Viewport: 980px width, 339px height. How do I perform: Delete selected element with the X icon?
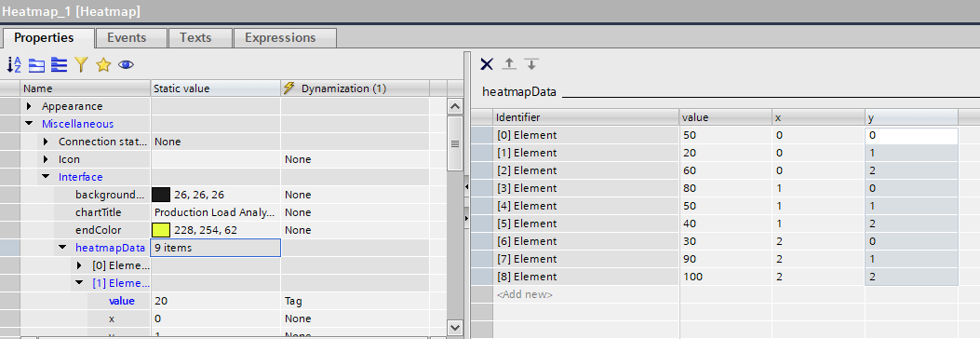pyautogui.click(x=487, y=63)
